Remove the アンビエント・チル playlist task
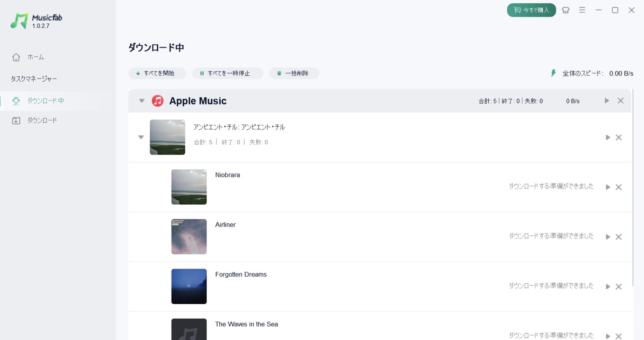Screen dimensions: 644x340 [619, 137]
